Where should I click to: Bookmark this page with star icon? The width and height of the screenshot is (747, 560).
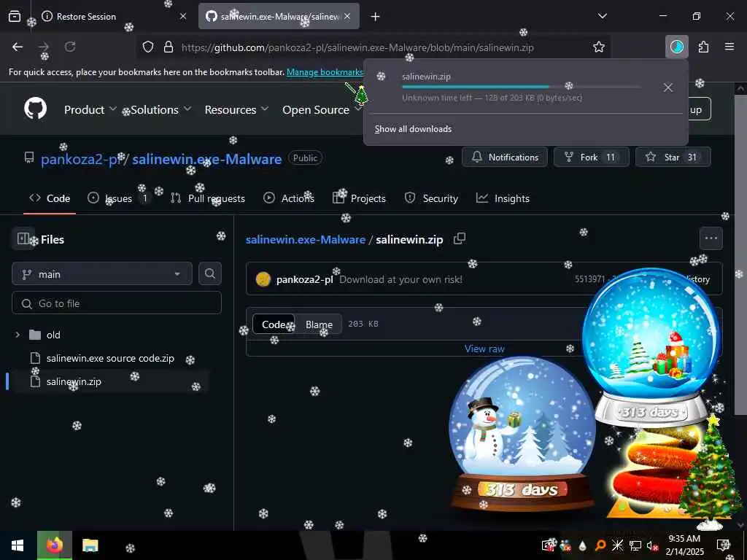coord(599,47)
